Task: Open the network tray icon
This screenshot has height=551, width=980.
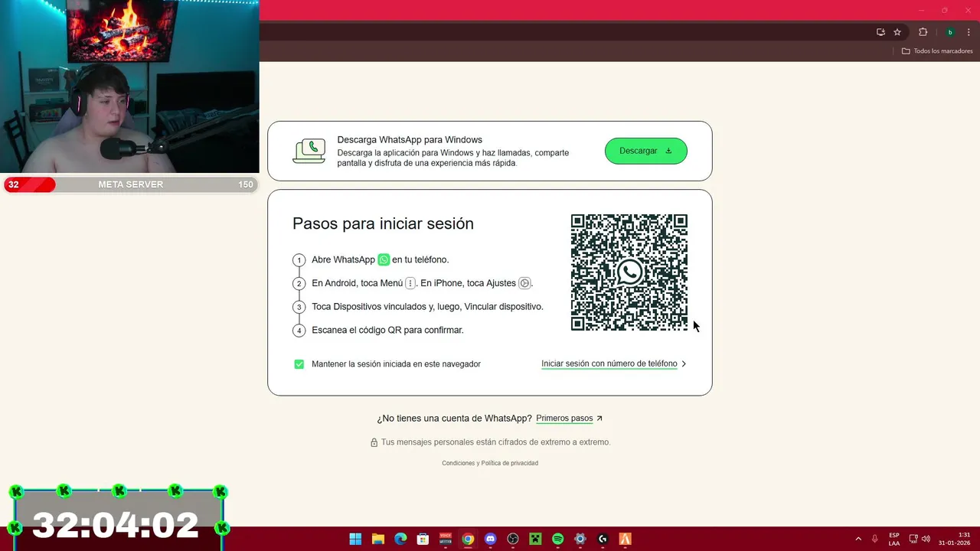Action: (x=913, y=539)
